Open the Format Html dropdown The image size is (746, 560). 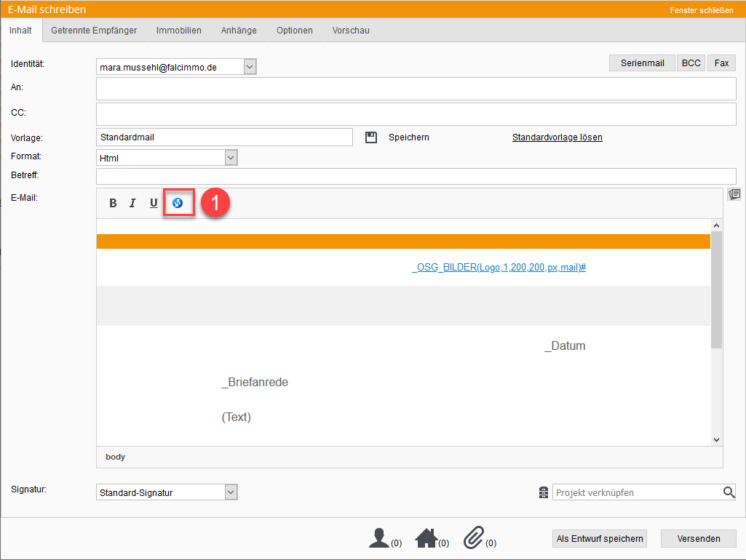pyautogui.click(x=231, y=158)
